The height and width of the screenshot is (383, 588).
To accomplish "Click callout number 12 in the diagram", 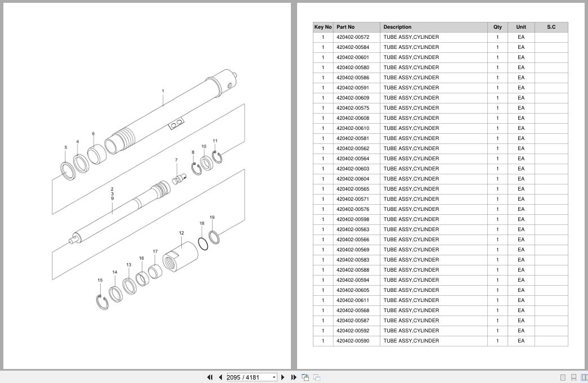I will 182,233.
